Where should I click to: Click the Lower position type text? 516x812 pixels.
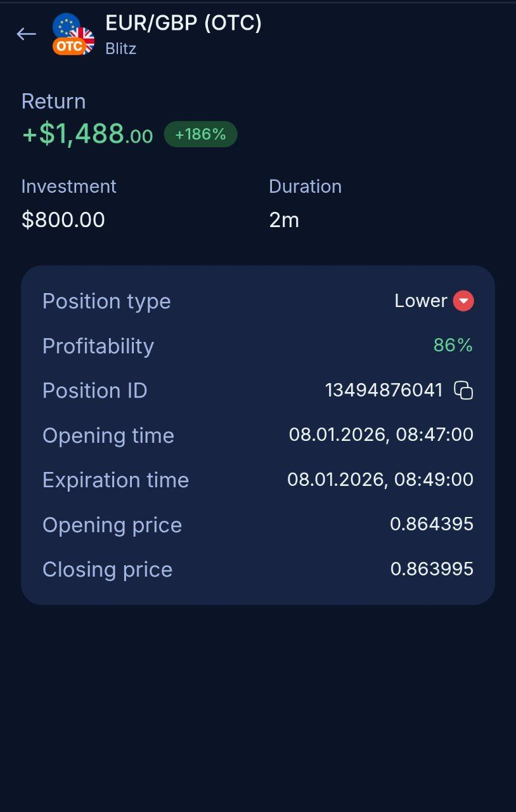[421, 301]
